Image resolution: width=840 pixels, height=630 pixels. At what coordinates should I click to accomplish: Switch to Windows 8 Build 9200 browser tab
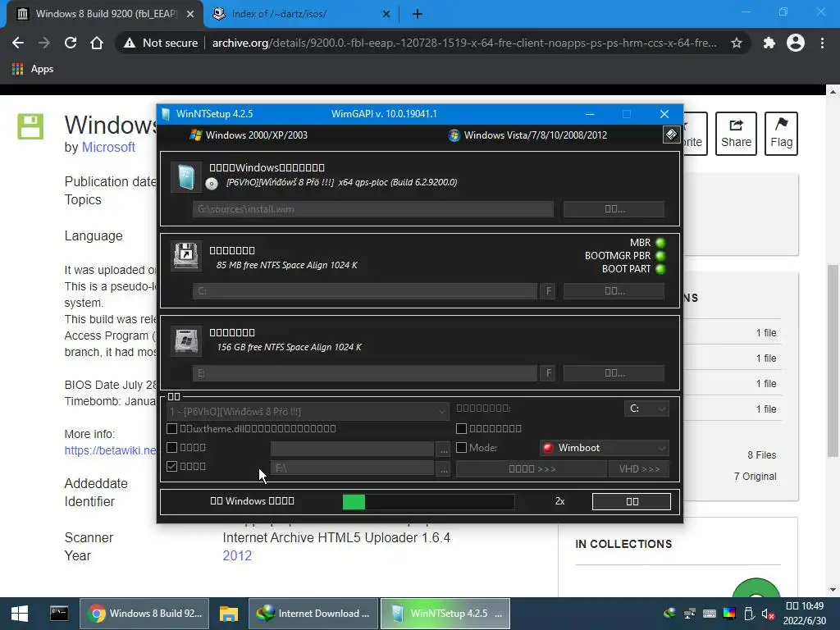point(105,14)
